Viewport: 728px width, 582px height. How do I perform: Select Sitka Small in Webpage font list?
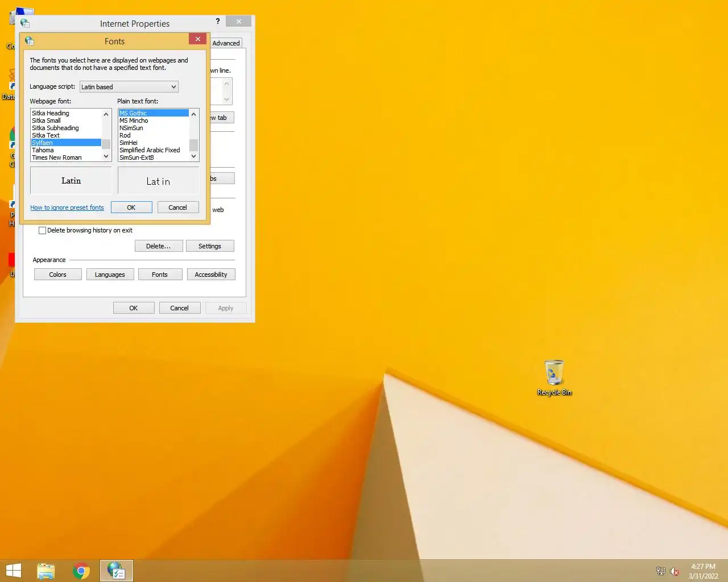(x=66, y=120)
